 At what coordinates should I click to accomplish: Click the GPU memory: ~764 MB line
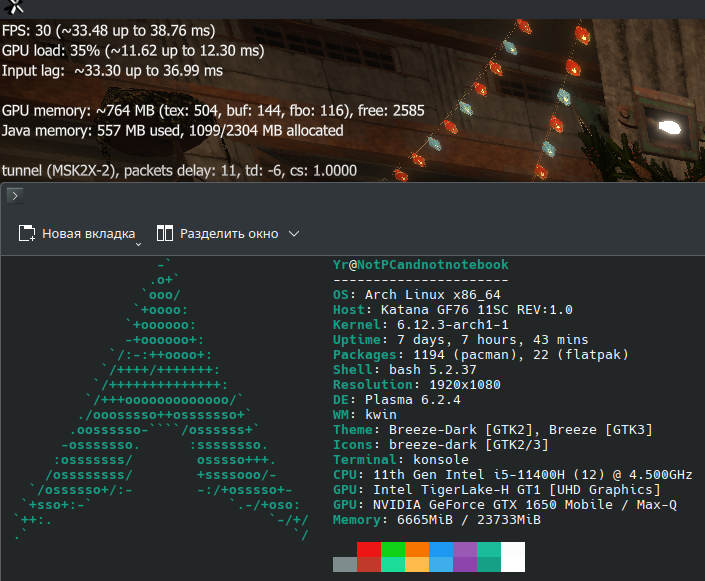213,110
